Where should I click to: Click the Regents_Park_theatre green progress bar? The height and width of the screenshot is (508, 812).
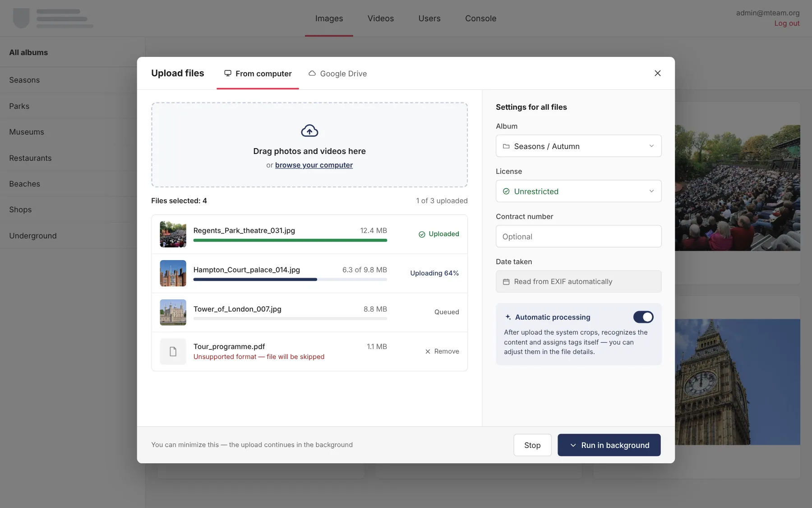click(x=290, y=240)
